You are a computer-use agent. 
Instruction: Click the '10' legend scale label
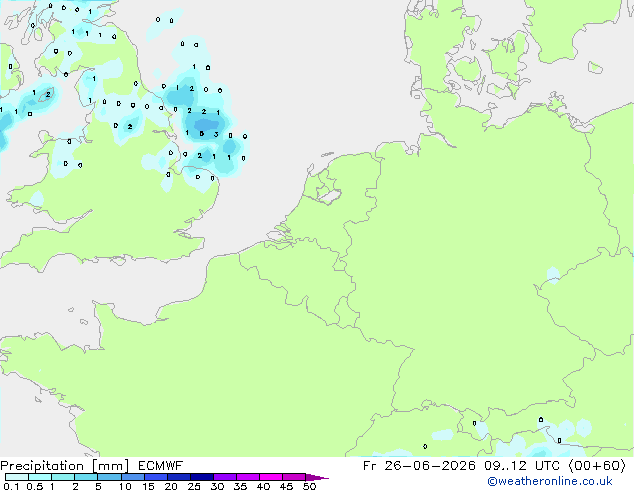[x=125, y=486]
